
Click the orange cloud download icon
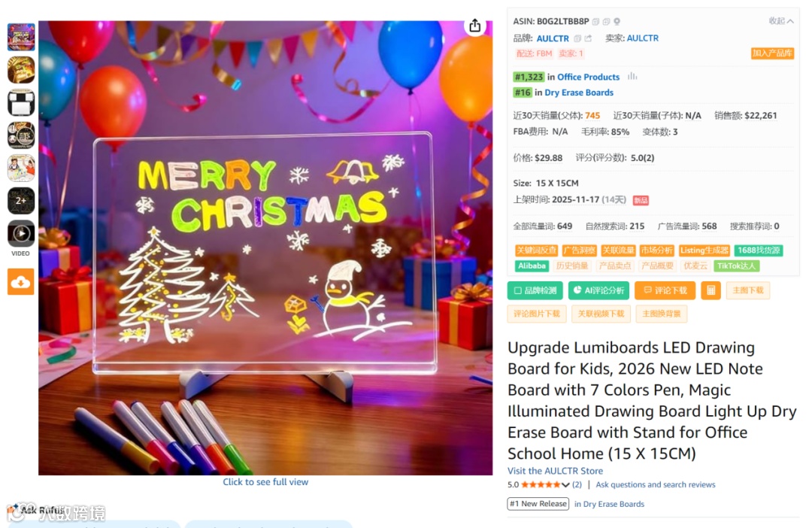pyautogui.click(x=21, y=281)
